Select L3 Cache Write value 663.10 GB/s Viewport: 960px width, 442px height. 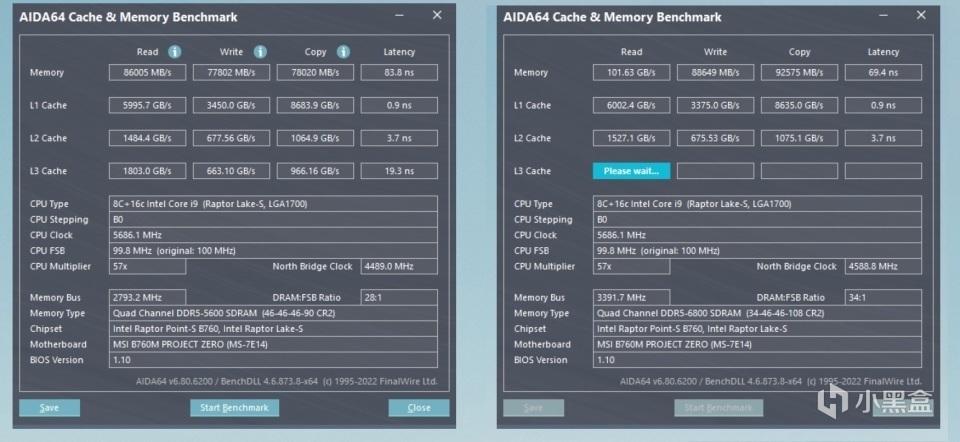pyautogui.click(x=231, y=171)
